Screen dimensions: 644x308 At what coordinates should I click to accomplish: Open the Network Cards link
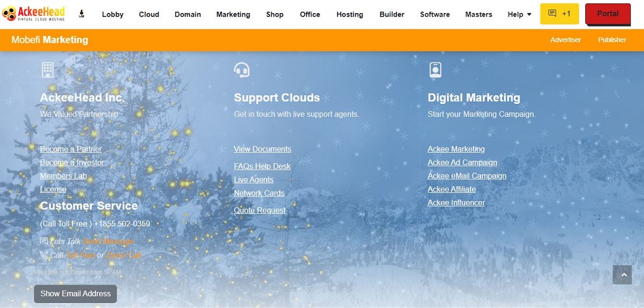(x=259, y=193)
